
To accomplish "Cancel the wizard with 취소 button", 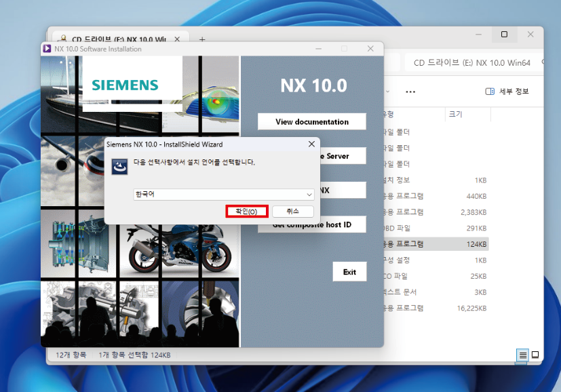I will point(293,212).
